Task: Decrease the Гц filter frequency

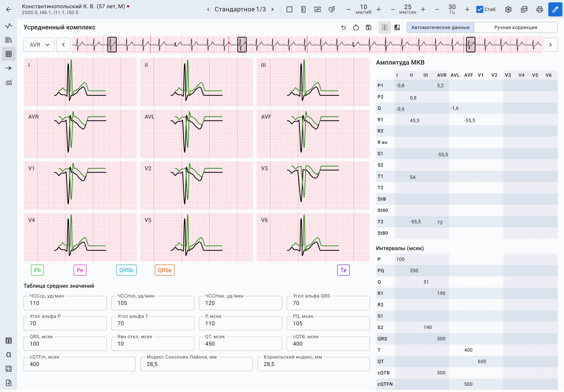Action: click(437, 9)
